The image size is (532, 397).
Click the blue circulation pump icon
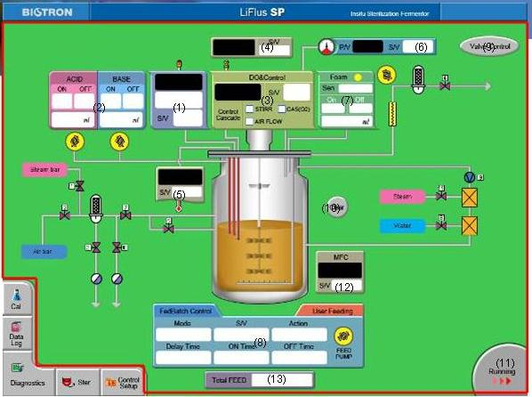tap(470, 177)
